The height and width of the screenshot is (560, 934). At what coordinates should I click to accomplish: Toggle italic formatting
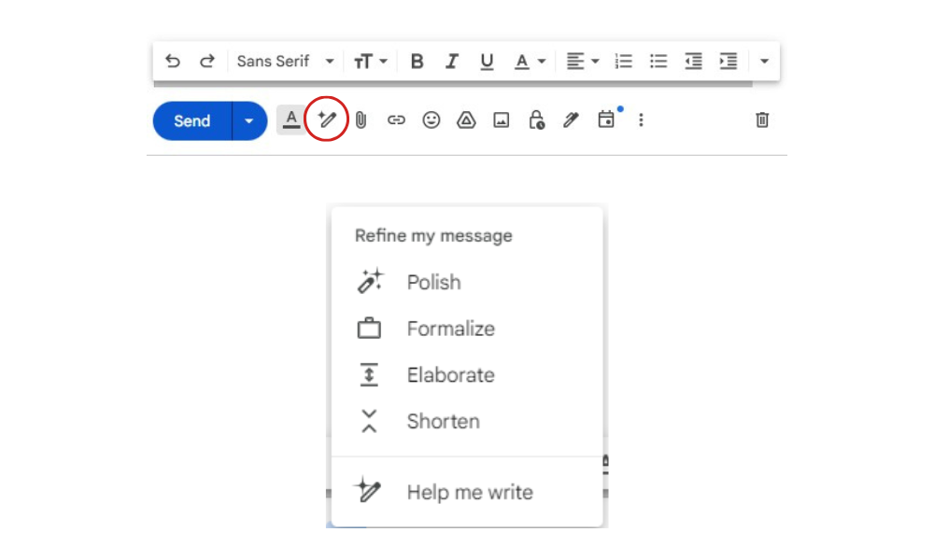[451, 61]
